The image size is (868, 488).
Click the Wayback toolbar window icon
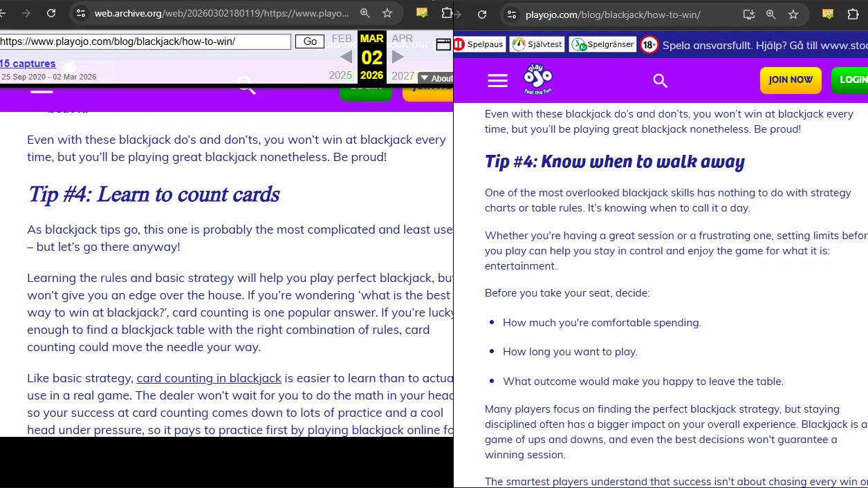tap(443, 44)
